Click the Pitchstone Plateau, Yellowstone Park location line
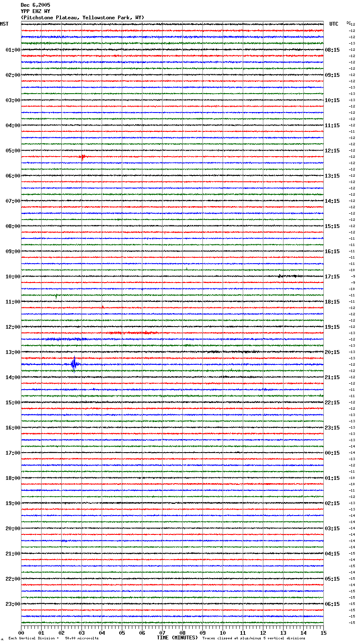 [x=82, y=18]
